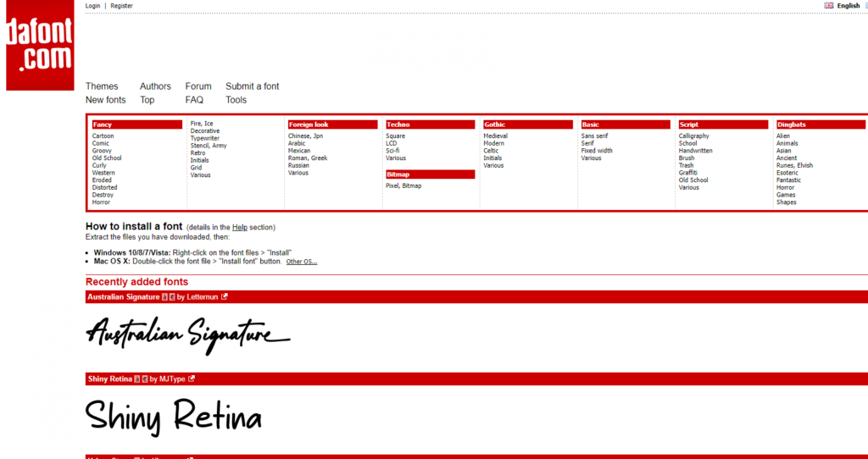Open external link icon next to Letternun
This screenshot has height=459, width=868.
[x=224, y=296]
